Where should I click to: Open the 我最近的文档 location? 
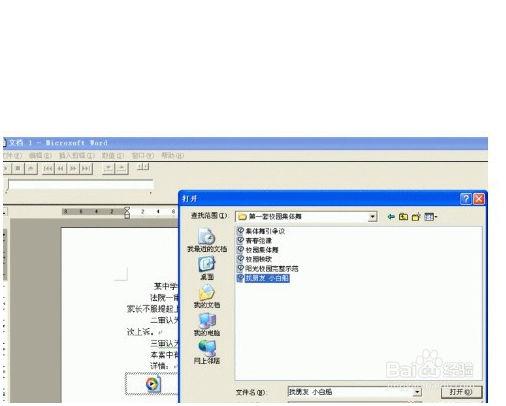[207, 240]
